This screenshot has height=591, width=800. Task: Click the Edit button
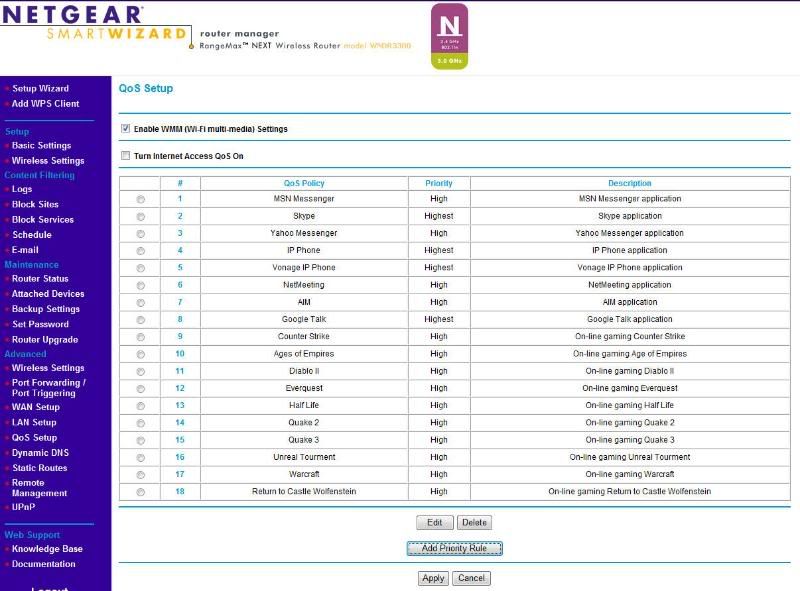click(x=435, y=523)
